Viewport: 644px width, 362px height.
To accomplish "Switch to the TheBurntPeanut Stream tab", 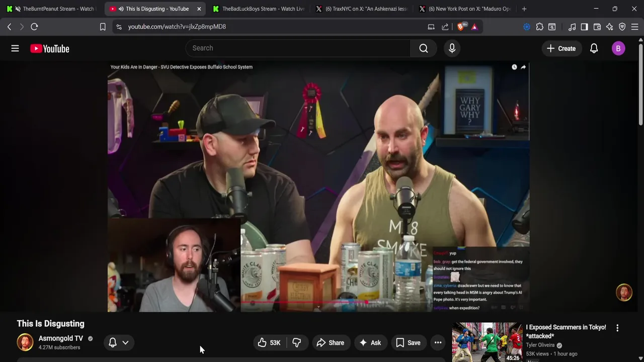I will (51, 9).
